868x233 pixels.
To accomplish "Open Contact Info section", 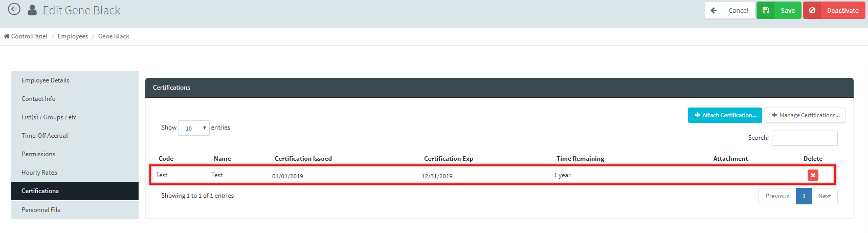I will (75, 99).
